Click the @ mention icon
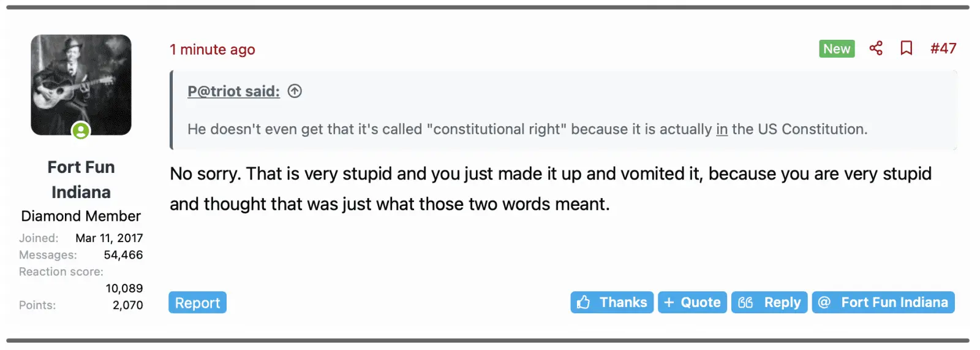The width and height of the screenshot is (980, 350). point(824,302)
